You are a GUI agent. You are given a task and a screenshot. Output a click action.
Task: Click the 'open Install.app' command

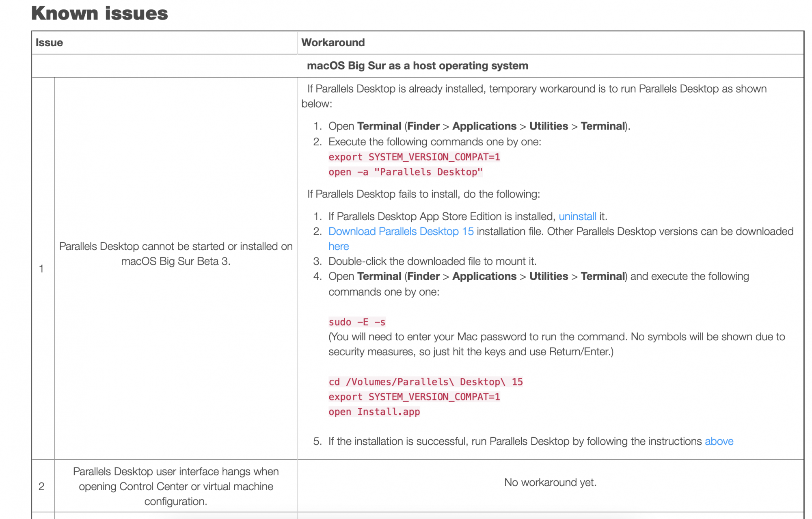pos(374,412)
